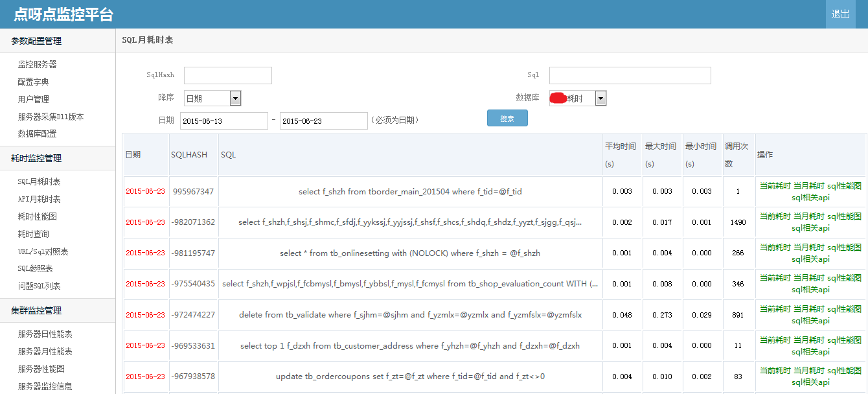The height and width of the screenshot is (394, 868).
Task: Navigate to API月耗时表
Action: [x=39, y=199]
